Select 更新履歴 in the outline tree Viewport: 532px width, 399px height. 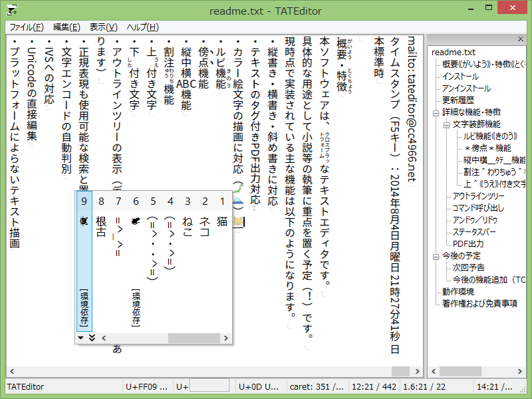(x=458, y=100)
